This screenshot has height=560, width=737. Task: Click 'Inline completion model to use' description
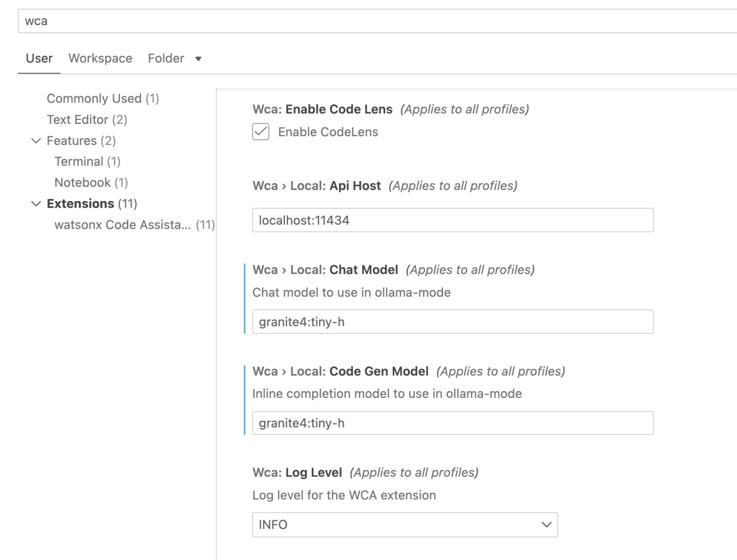[387, 394]
